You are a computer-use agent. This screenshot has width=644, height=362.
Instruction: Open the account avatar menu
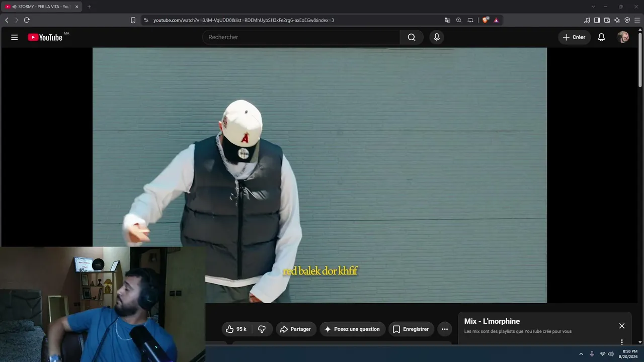coord(623,37)
